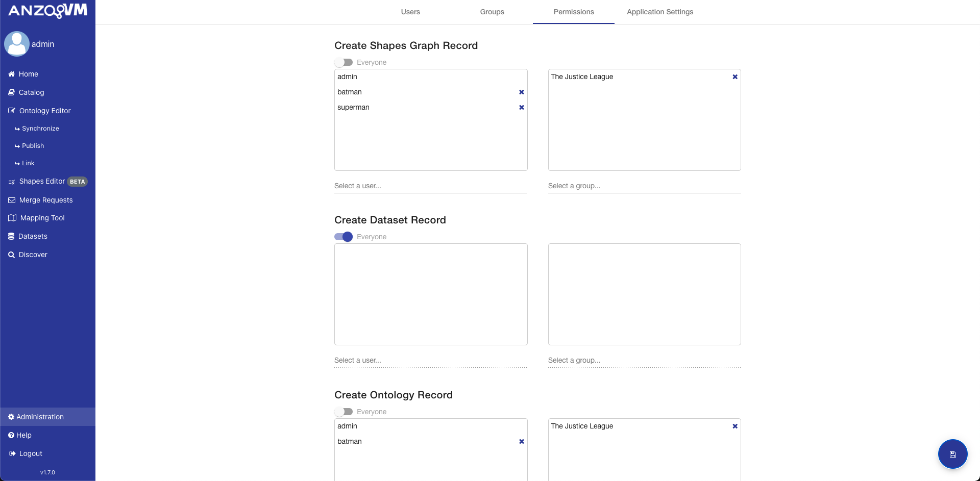Viewport: 980px width, 481px height.
Task: Open the Merge Requests page
Action: coord(46,200)
